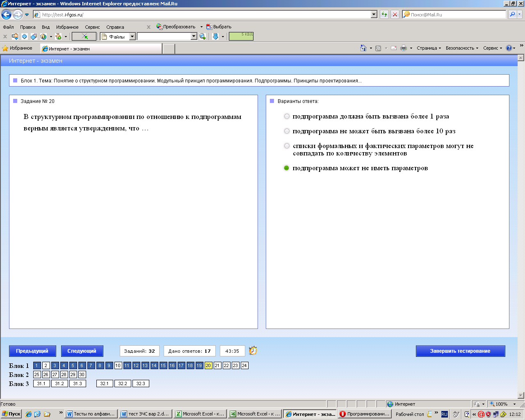
Task: Open the search provider dropdown arrow
Action: point(520,14)
